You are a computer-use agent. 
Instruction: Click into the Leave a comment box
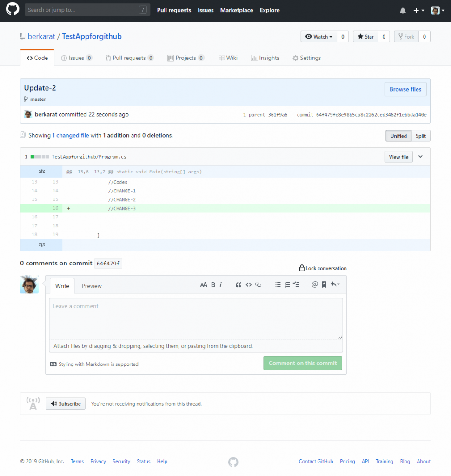(x=196, y=318)
